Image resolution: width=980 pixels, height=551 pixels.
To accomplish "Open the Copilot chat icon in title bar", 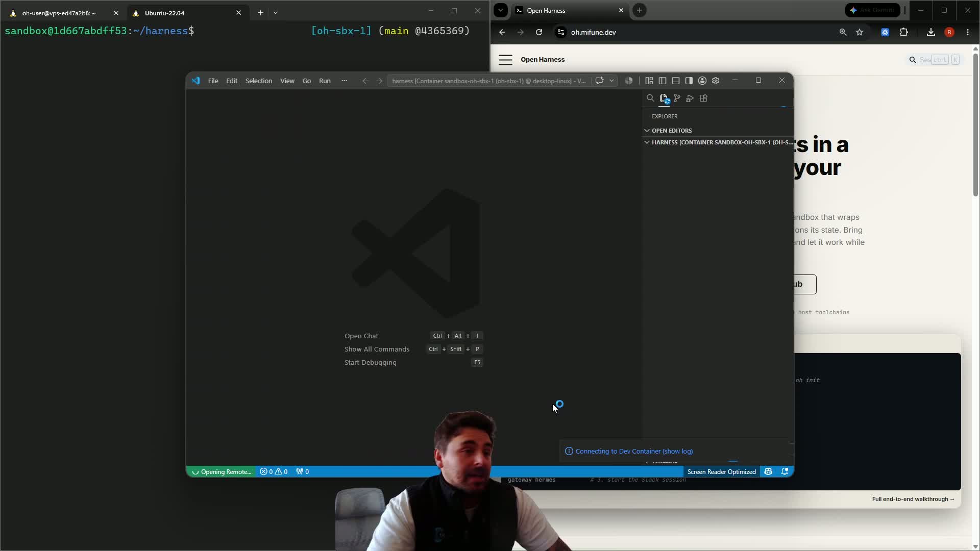I will click(x=600, y=81).
